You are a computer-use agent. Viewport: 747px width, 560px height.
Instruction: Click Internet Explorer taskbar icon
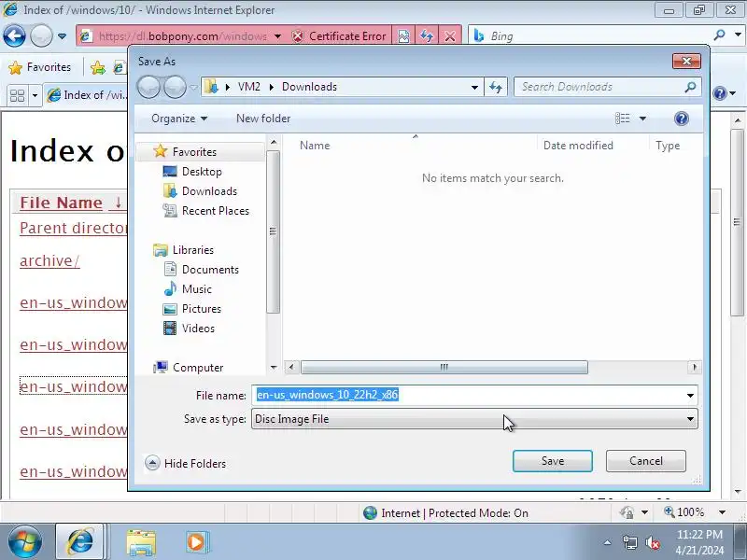coord(80,542)
